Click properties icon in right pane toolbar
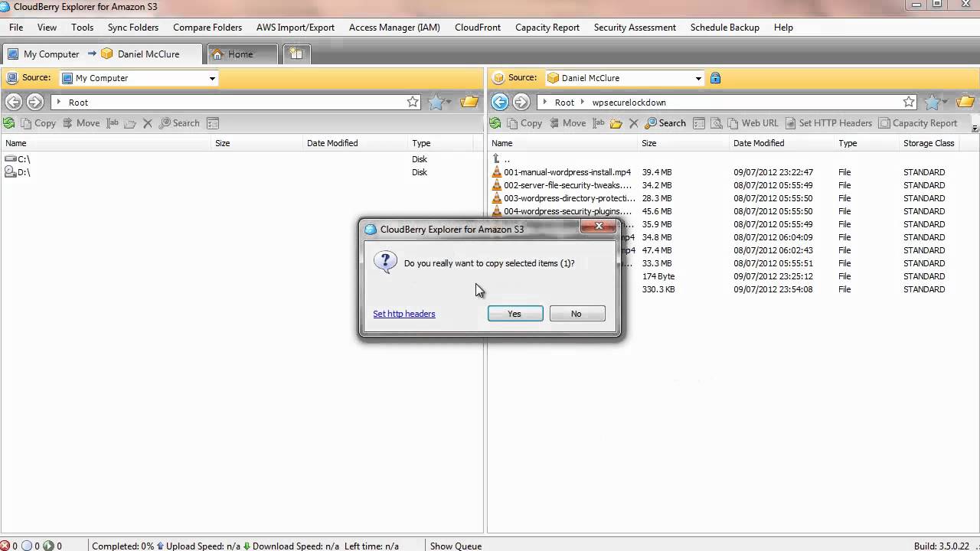980x551 pixels. (699, 123)
